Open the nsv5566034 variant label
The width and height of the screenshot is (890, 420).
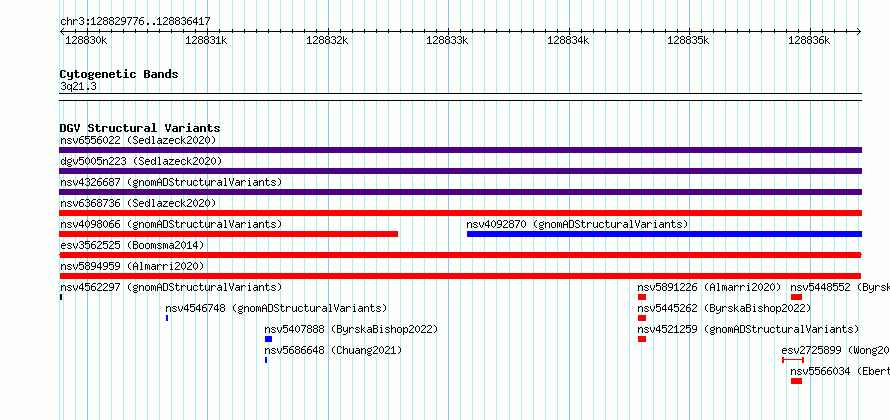tap(840, 371)
